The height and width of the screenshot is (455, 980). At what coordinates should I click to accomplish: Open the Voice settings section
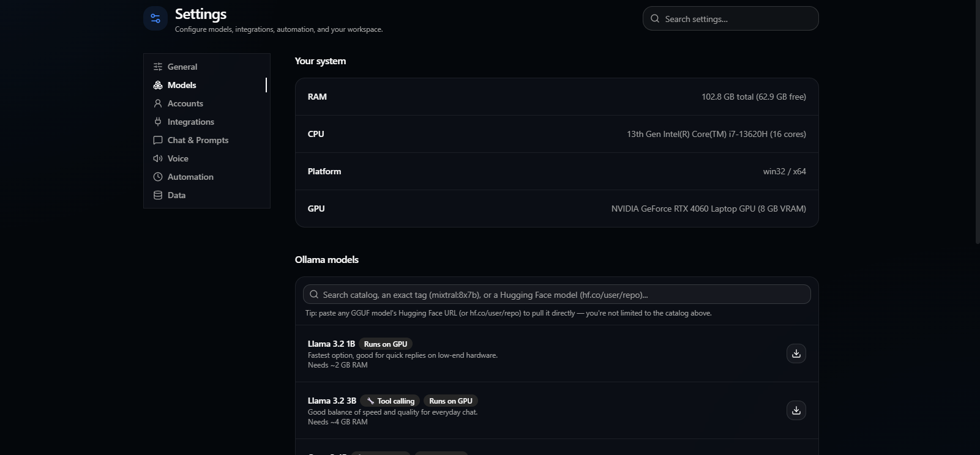207,158
